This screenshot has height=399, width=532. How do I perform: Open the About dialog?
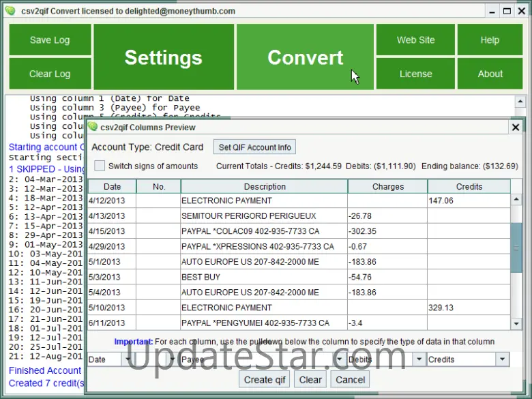pyautogui.click(x=490, y=74)
